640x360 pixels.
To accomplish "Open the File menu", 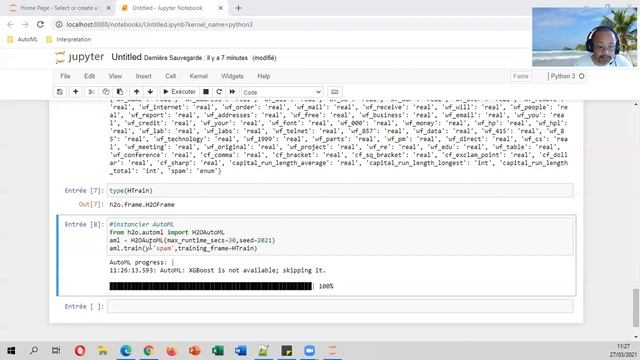I will click(65, 76).
